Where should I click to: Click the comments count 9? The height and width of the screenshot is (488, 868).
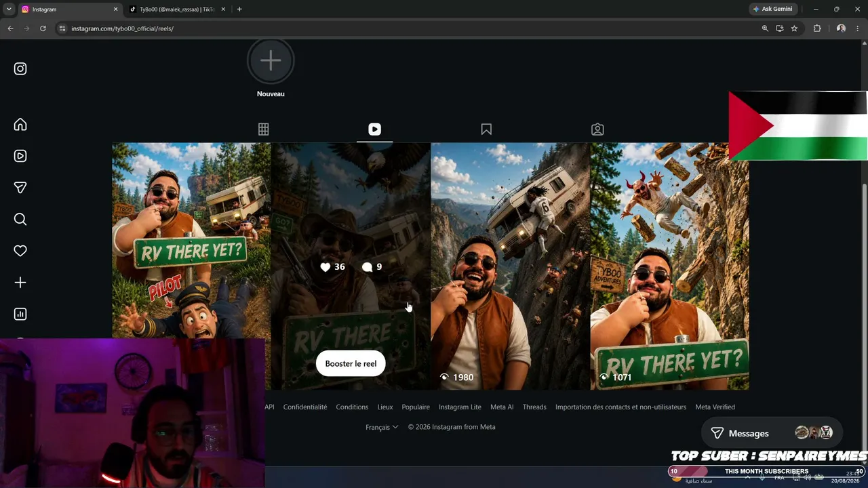[x=379, y=267]
